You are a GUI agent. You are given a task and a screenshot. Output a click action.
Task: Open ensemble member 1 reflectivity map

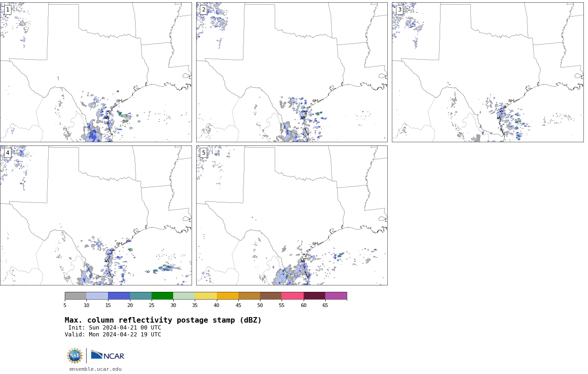pyautogui.click(x=96, y=72)
